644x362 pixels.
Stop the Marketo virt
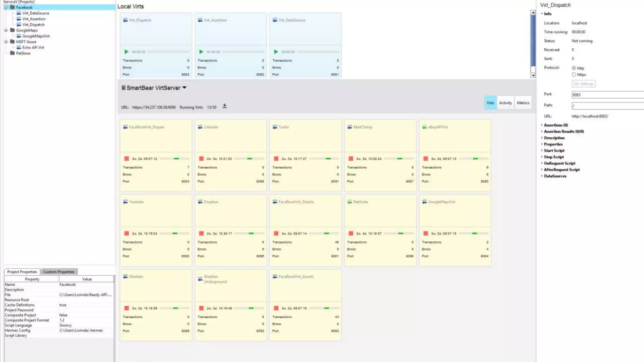click(126, 308)
